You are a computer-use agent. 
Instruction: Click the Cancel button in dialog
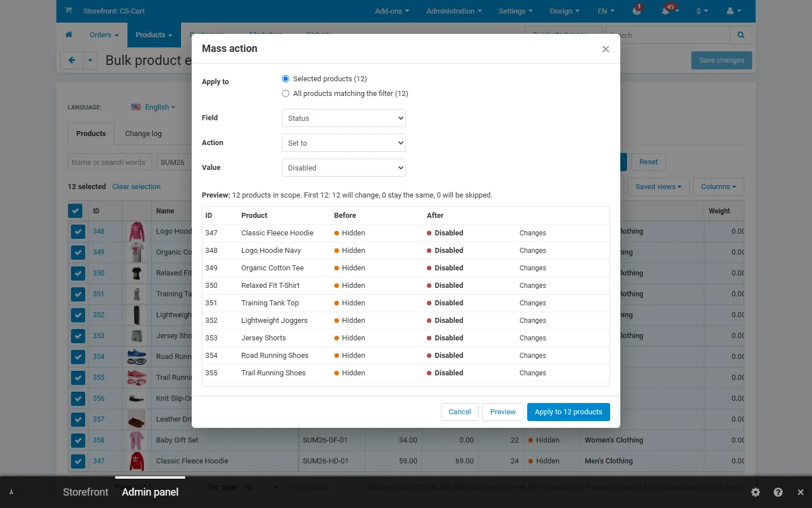click(460, 412)
